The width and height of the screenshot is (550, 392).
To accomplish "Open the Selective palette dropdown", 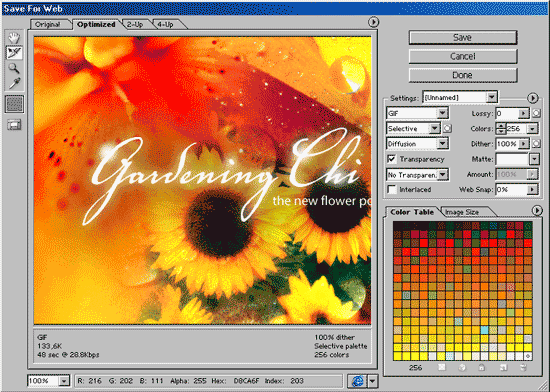I will (413, 128).
